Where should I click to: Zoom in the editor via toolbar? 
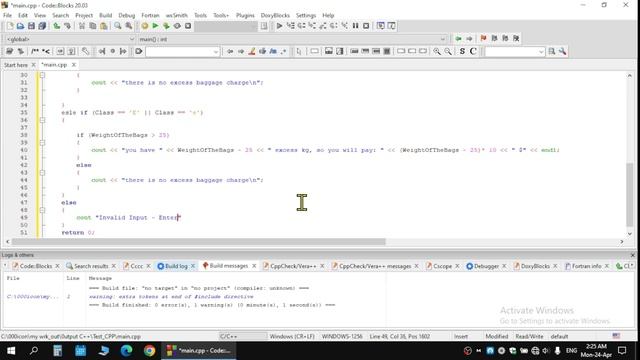tap(437, 51)
